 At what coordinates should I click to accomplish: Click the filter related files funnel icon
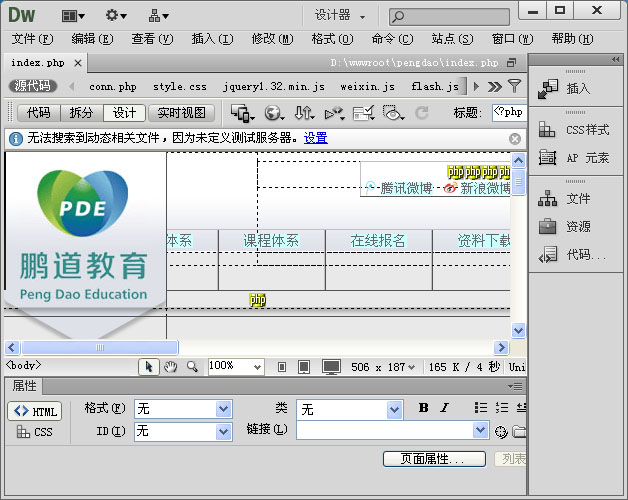(x=514, y=86)
